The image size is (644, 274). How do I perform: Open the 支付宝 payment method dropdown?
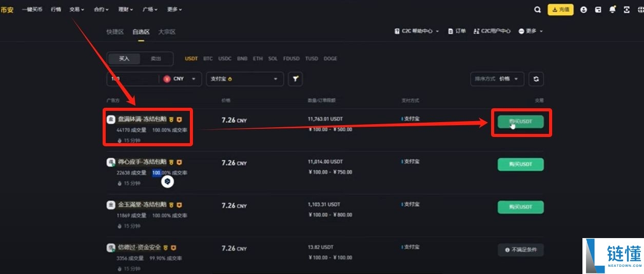pos(245,79)
